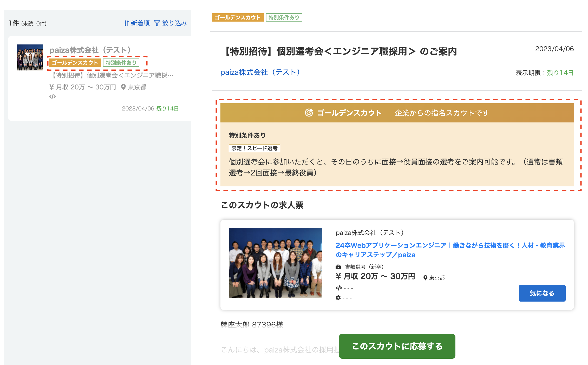This screenshot has height=365, width=588.
Task: Click the location pin in the job card
Action: click(x=425, y=278)
